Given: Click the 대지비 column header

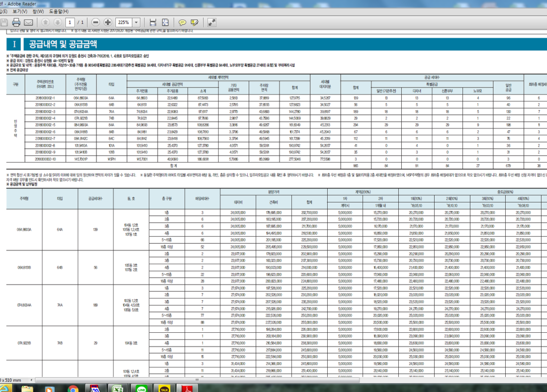Looking at the screenshot, I should click(x=238, y=202).
